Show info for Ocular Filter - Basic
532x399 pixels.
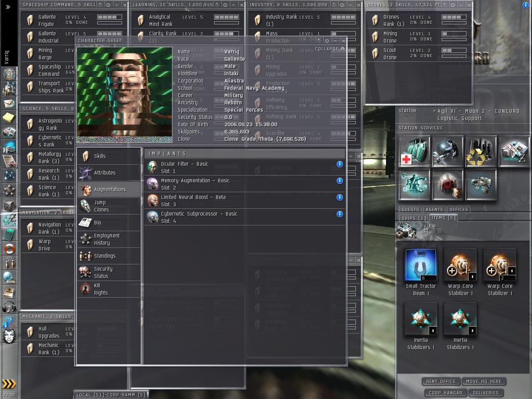pos(340,164)
